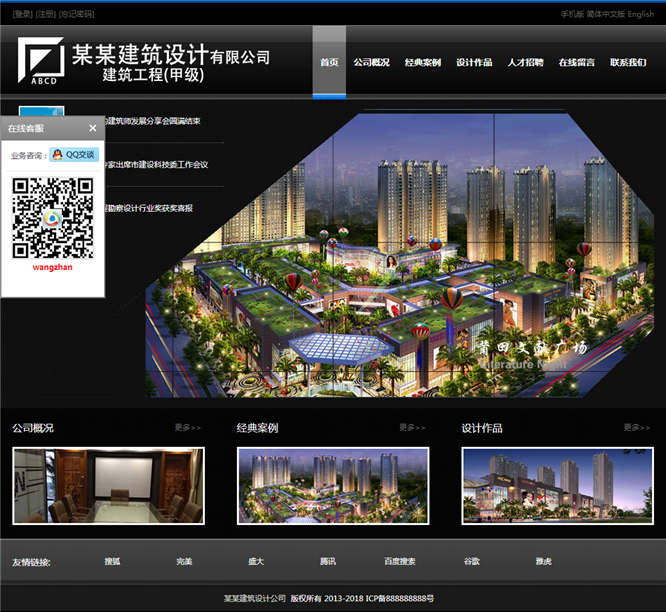The image size is (666, 612).
Task: Open the 在线留言 menu item
Action: [x=577, y=62]
